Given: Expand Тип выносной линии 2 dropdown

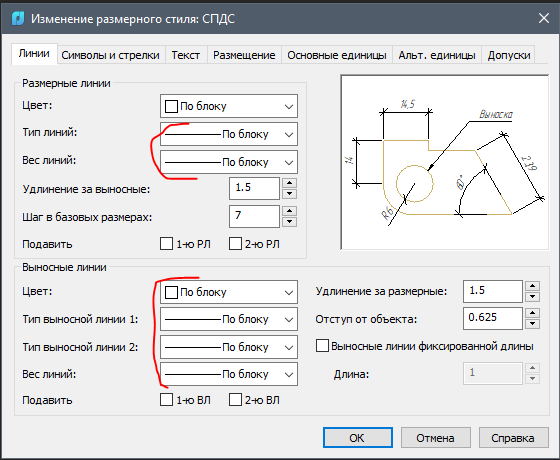Looking at the screenshot, I should point(229,347).
